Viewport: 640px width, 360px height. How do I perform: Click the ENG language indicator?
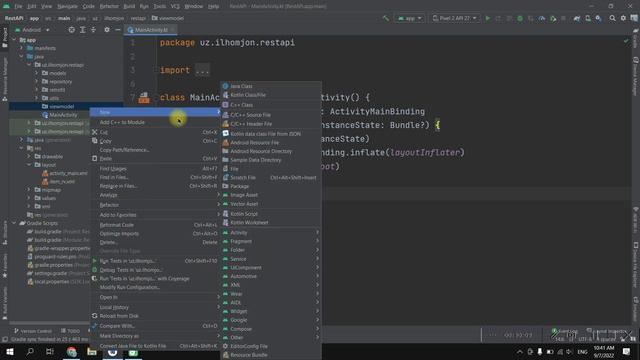(582, 351)
